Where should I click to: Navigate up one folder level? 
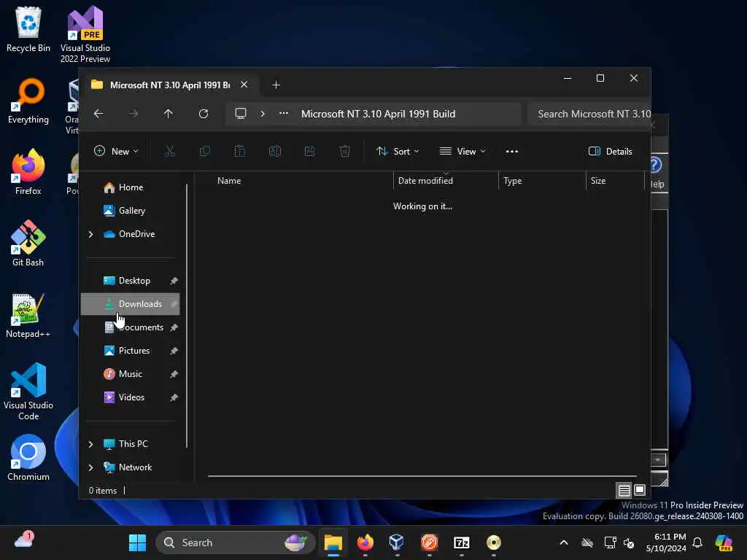pyautogui.click(x=169, y=114)
